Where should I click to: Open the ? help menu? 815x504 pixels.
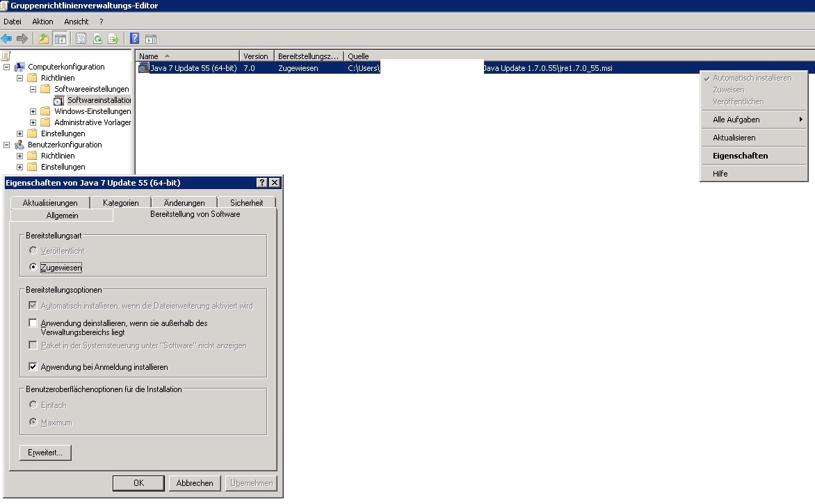click(x=102, y=22)
